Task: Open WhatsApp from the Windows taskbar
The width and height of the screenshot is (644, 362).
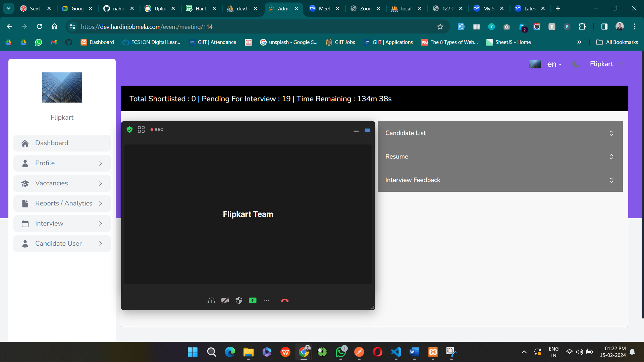Action: [x=341, y=352]
